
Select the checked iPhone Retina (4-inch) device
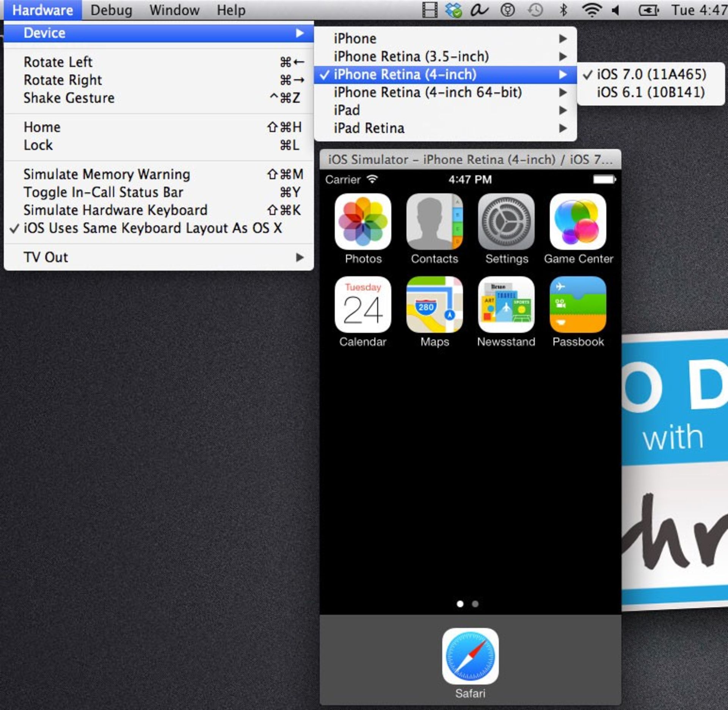[446, 74]
